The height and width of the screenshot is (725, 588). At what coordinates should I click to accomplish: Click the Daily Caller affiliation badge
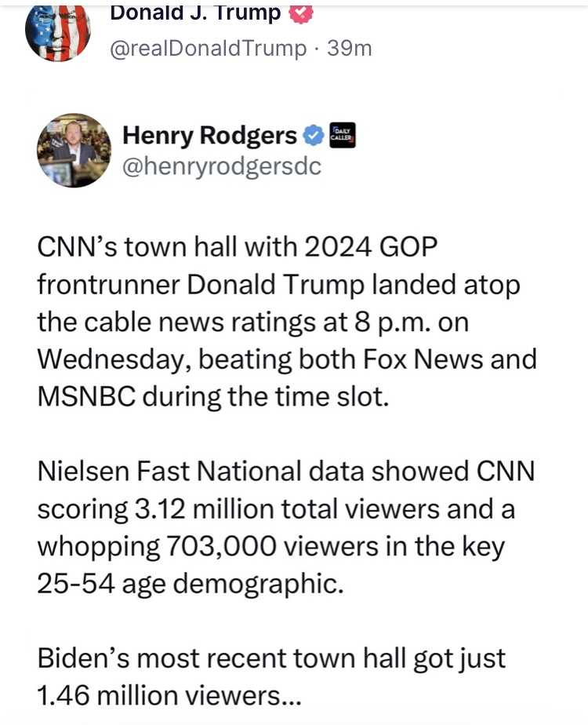(342, 136)
